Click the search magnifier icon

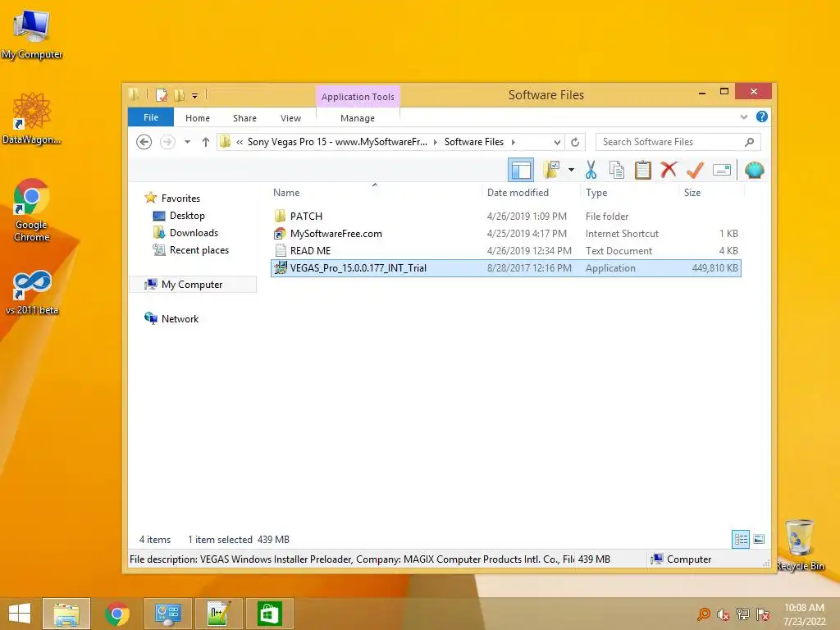coord(749,142)
